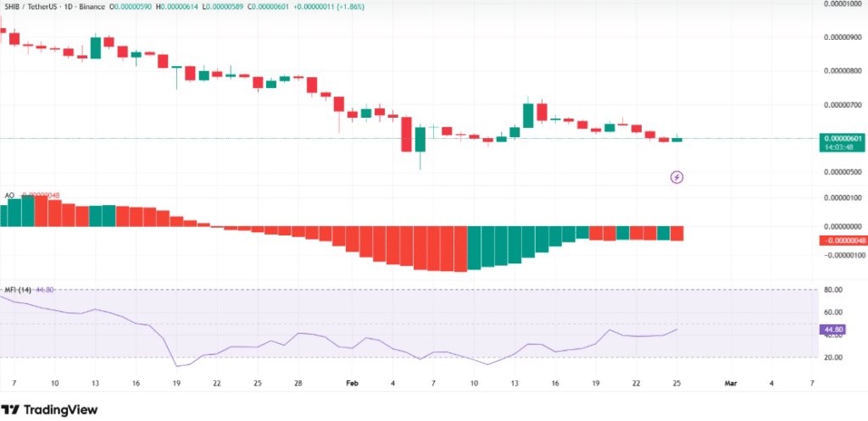The image size is (868, 421).
Task: Click the purple lightning bolt icon
Action: point(676,177)
